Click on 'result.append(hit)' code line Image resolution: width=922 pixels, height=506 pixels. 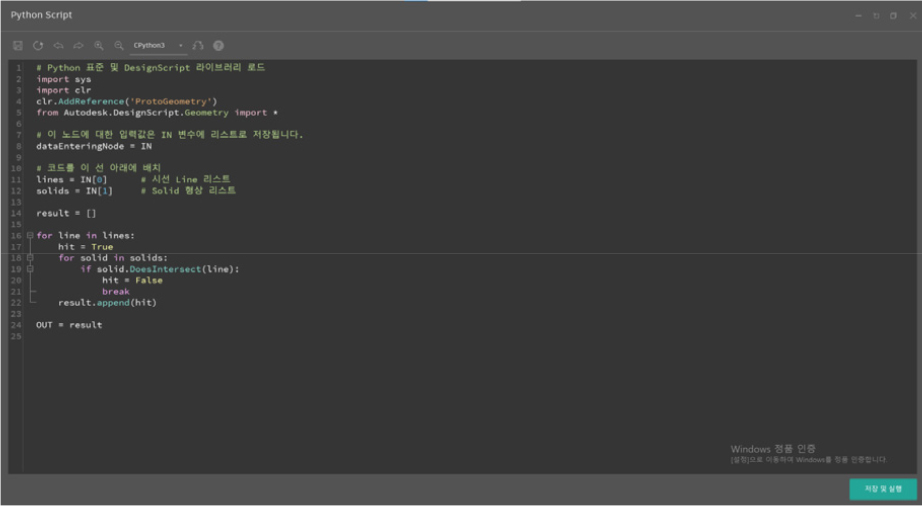[x=107, y=303]
